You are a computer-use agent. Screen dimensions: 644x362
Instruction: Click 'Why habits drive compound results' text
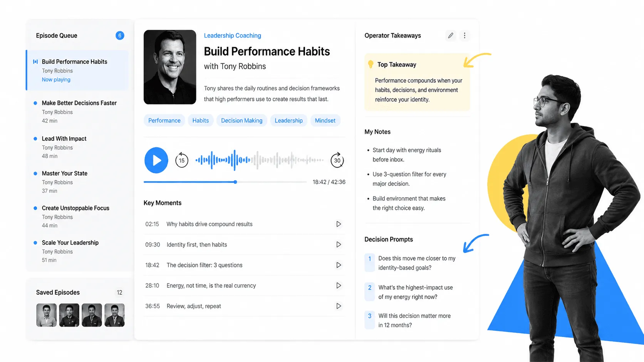coord(210,224)
